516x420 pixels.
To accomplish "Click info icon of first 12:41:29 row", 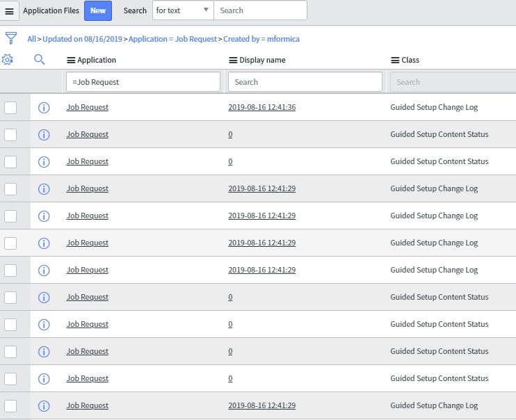I will coord(44,189).
